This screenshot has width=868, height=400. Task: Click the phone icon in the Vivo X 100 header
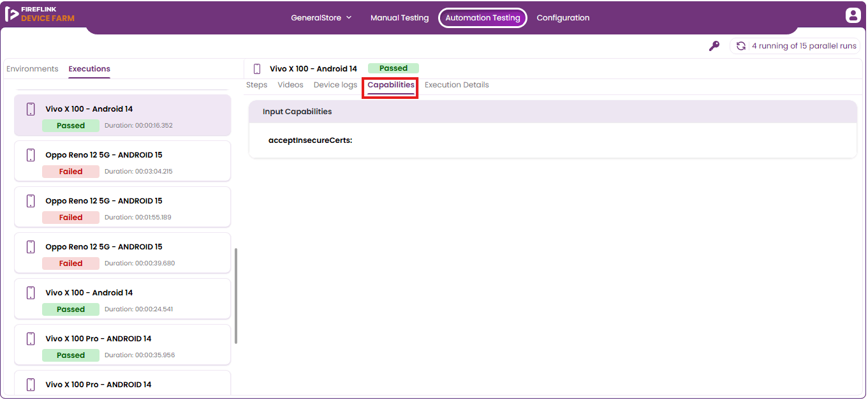[257, 69]
